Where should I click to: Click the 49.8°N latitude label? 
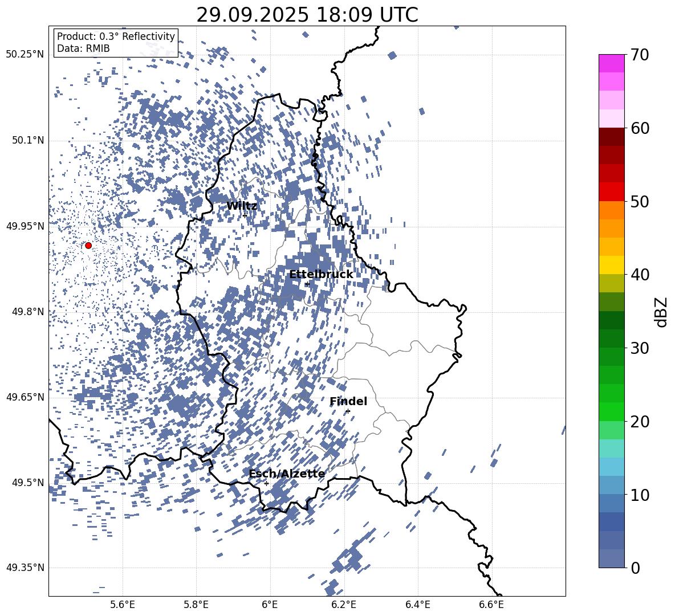point(29,312)
